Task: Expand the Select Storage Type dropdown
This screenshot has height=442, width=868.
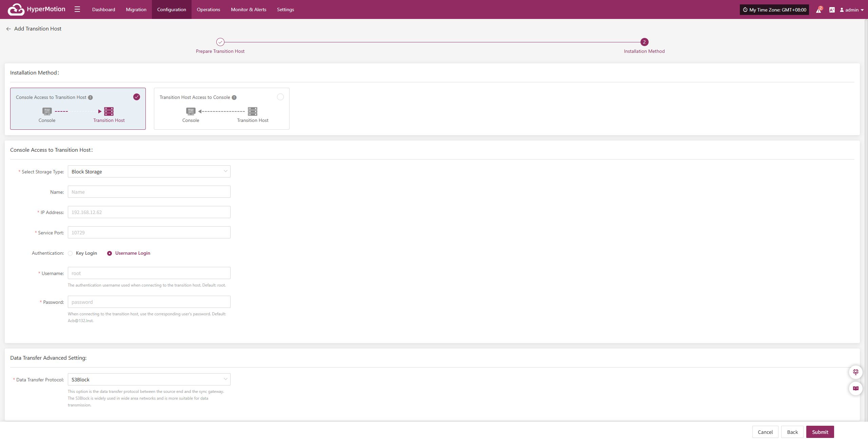Action: (x=149, y=172)
